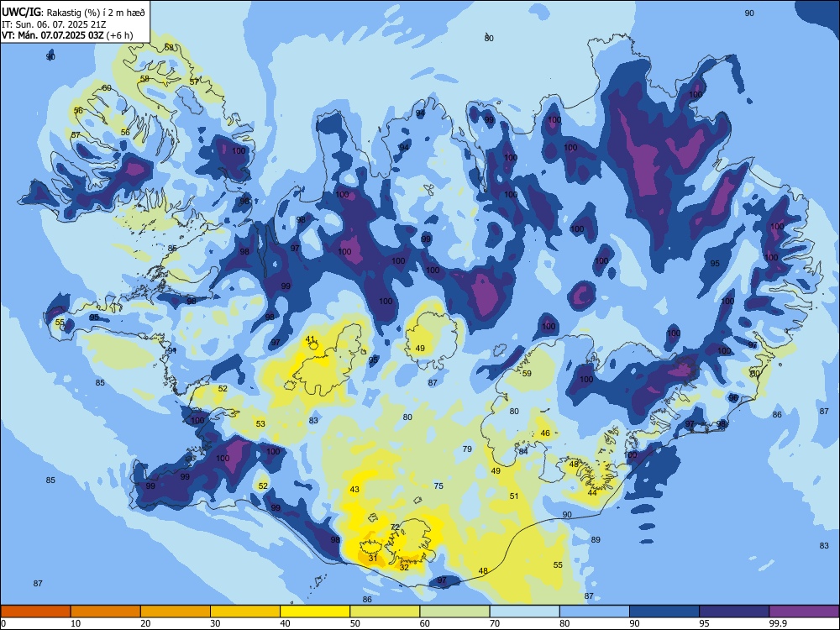
Task: Pick the 80–90 blue legend segment
Action: 595,612
